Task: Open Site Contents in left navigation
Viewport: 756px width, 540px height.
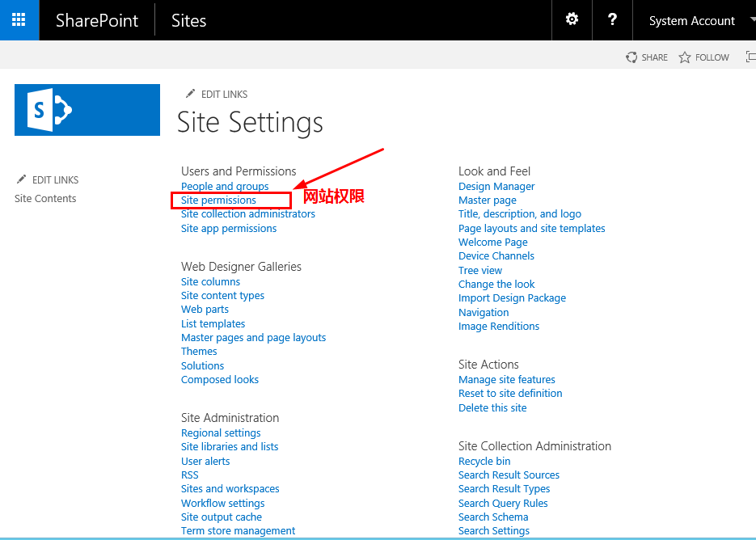Action: pyautogui.click(x=45, y=199)
